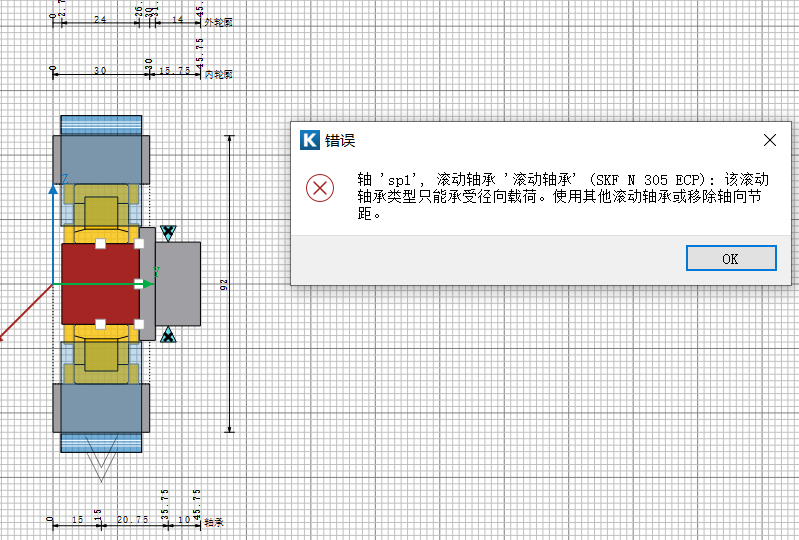Click the top light-blue hatched strip
Screen dimensions: 799x540
pos(101,125)
